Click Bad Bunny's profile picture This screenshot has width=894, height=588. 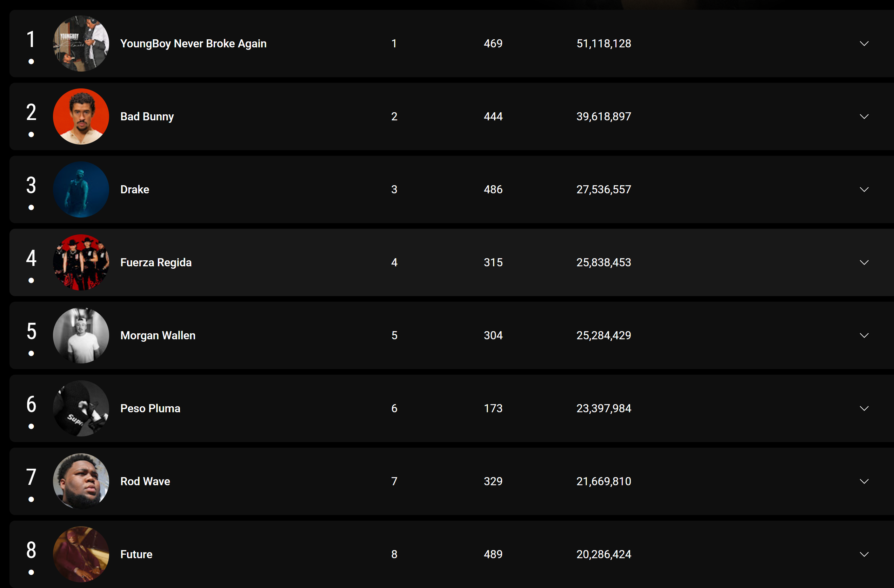[x=81, y=116]
